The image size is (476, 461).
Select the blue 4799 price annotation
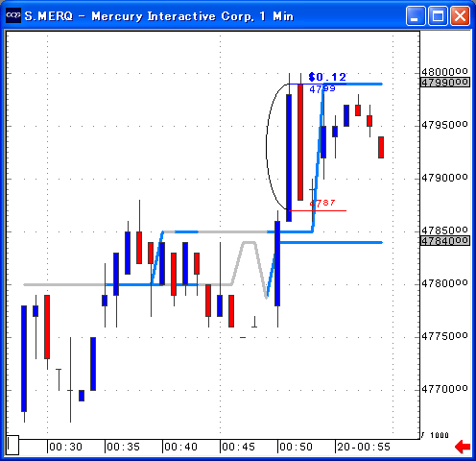click(x=322, y=88)
